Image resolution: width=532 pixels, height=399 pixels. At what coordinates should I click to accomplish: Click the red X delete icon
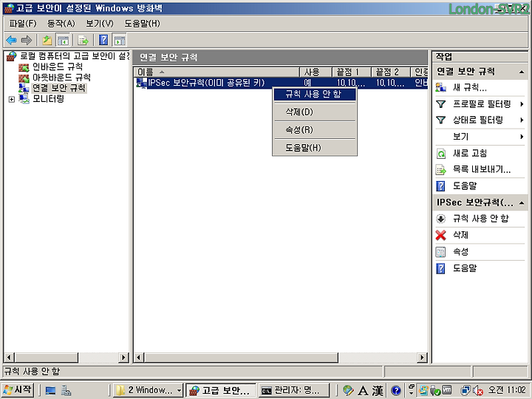pyautogui.click(x=440, y=235)
